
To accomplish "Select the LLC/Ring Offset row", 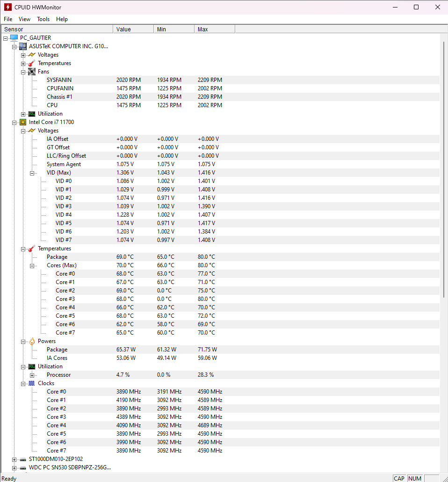I will [x=243, y=156].
